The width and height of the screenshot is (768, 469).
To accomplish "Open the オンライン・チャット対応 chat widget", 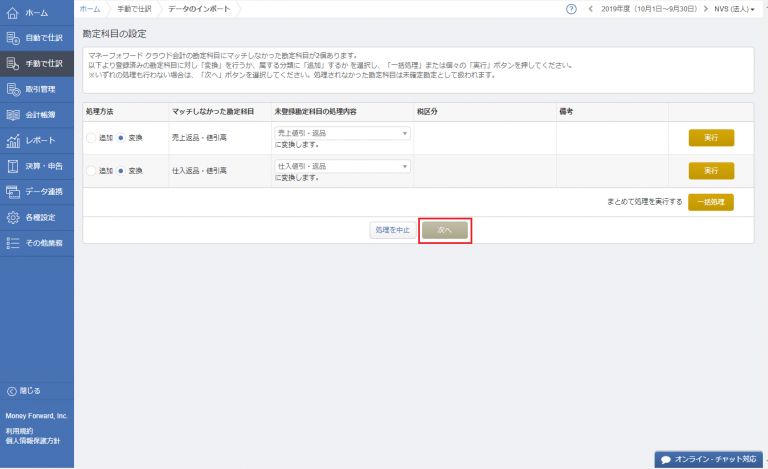I will pos(706,459).
